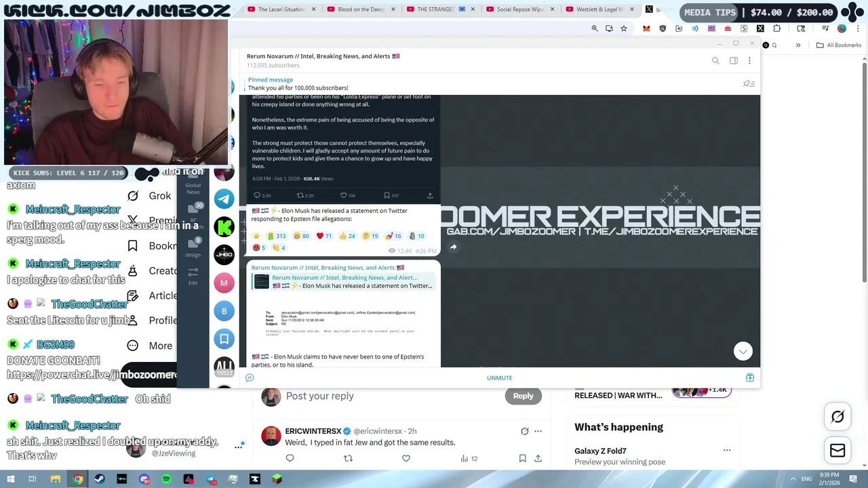This screenshot has height=488, width=868.
Task: Open More in the X sidebar
Action: (x=151, y=346)
